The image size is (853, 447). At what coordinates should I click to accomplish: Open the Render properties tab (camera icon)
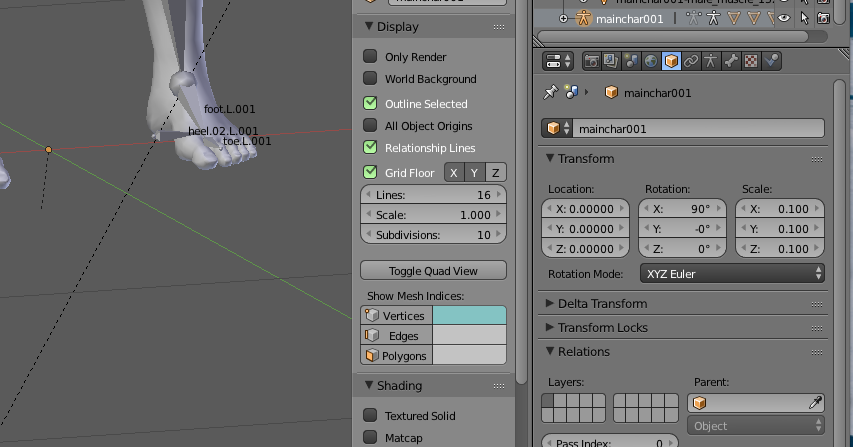click(591, 61)
